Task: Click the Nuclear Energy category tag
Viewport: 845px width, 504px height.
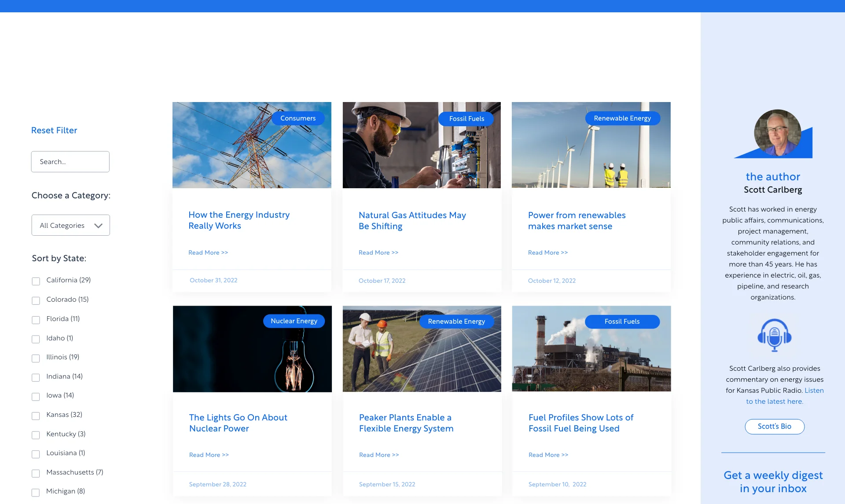Action: click(294, 321)
